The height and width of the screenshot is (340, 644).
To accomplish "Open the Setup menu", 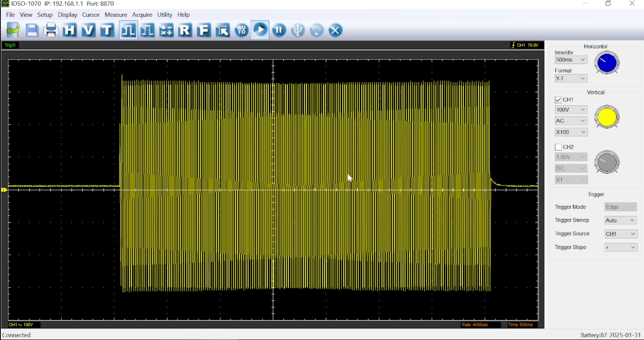I will [45, 15].
